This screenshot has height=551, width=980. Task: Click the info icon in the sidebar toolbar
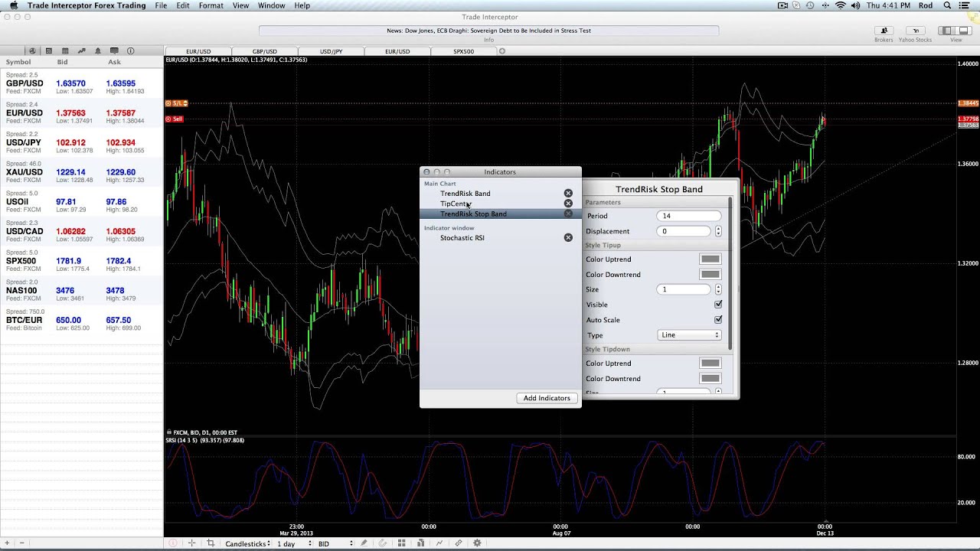(x=130, y=51)
